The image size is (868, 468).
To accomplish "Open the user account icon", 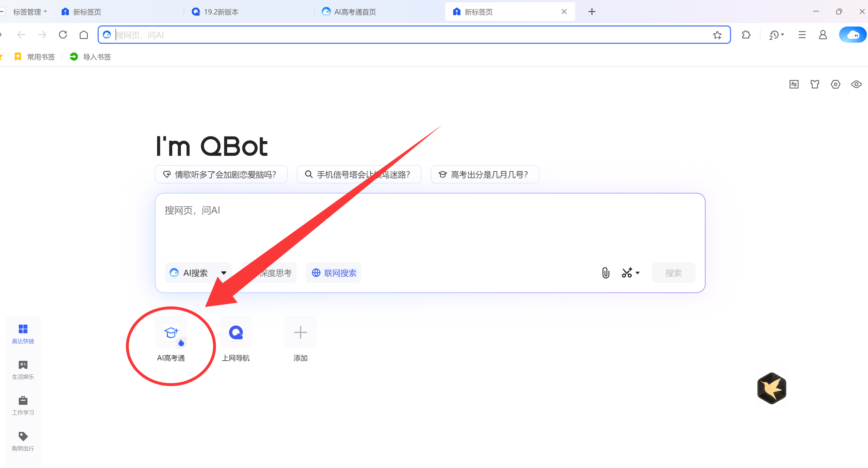I will tap(823, 35).
